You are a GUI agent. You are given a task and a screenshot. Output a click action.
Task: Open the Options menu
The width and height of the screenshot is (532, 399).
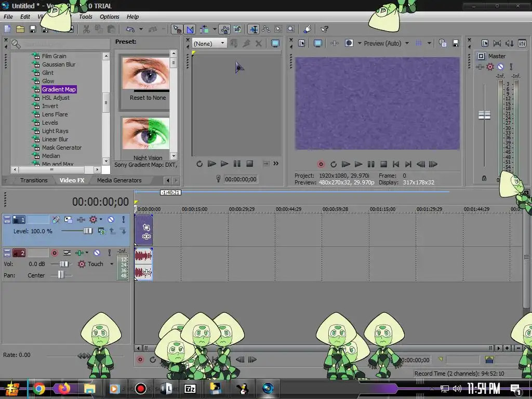(x=109, y=17)
